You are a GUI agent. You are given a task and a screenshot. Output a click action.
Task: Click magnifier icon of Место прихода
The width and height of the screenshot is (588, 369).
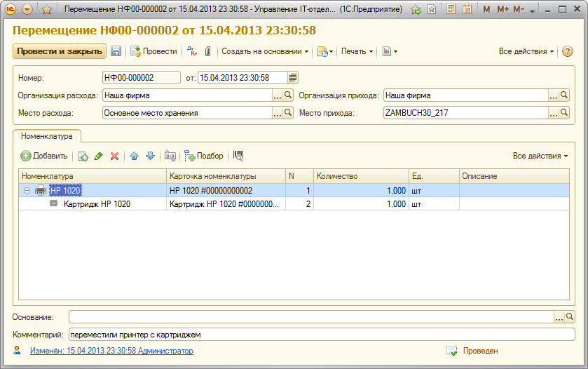pyautogui.click(x=564, y=113)
